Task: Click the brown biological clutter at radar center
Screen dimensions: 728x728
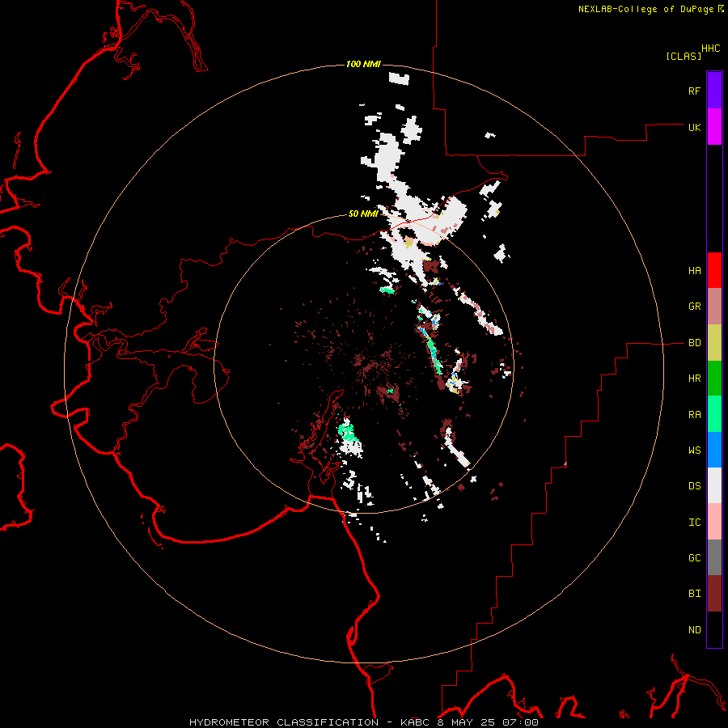Action: point(366,365)
